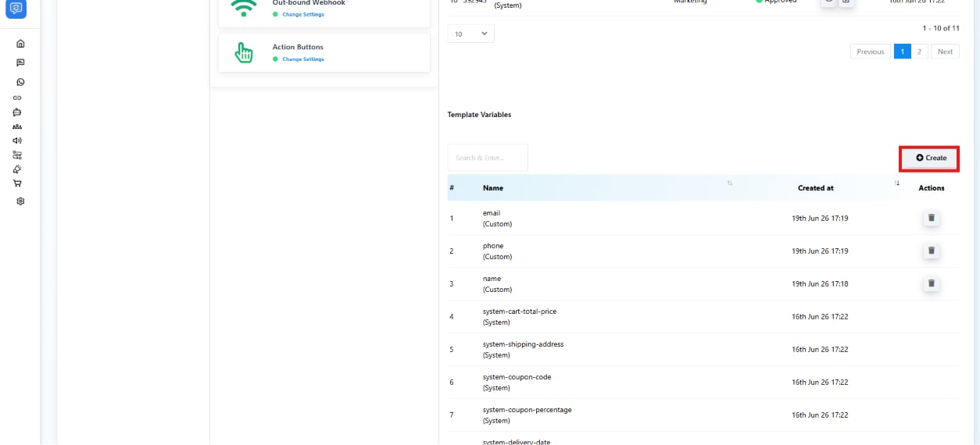Go to the Previous page

pos(870,52)
